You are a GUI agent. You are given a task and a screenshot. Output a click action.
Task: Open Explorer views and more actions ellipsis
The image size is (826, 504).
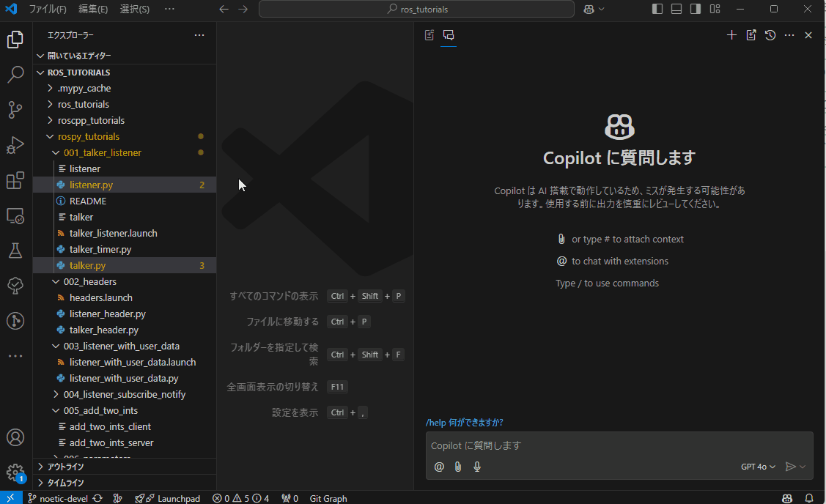199,35
